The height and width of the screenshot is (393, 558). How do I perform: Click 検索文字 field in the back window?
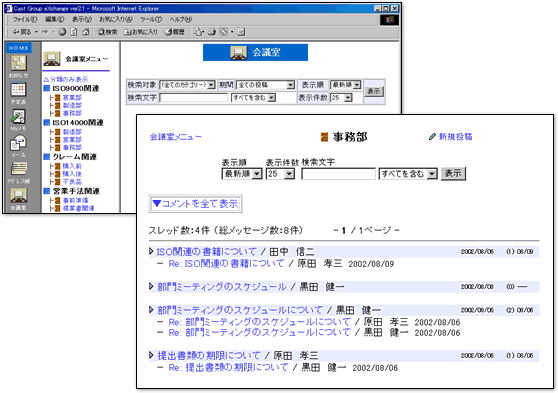coord(193,98)
